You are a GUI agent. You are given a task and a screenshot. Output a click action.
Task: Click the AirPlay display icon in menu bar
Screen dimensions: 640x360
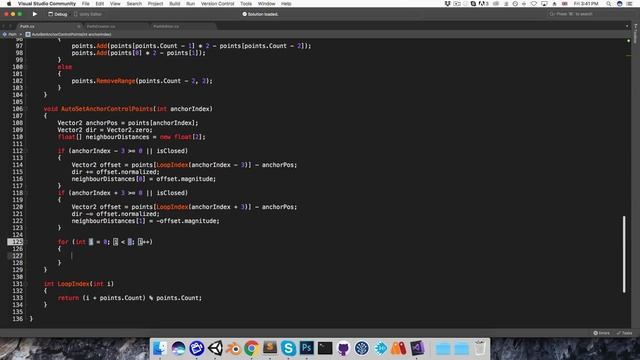coord(544,4)
